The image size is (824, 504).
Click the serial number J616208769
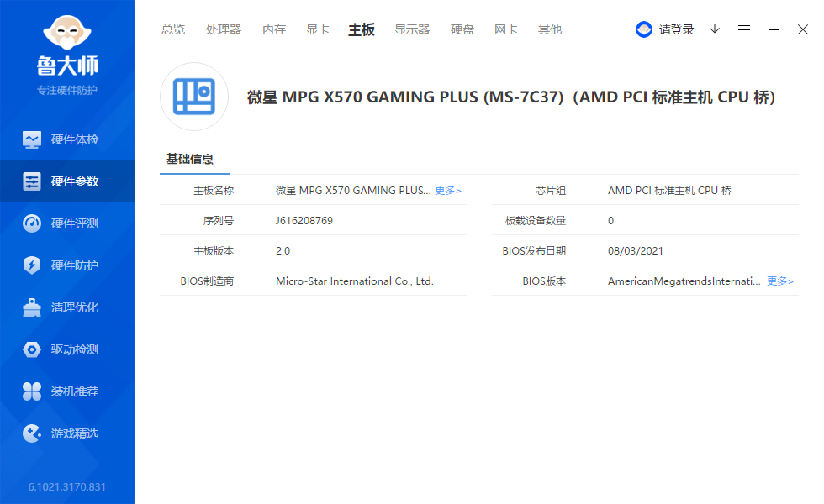pyautogui.click(x=304, y=220)
